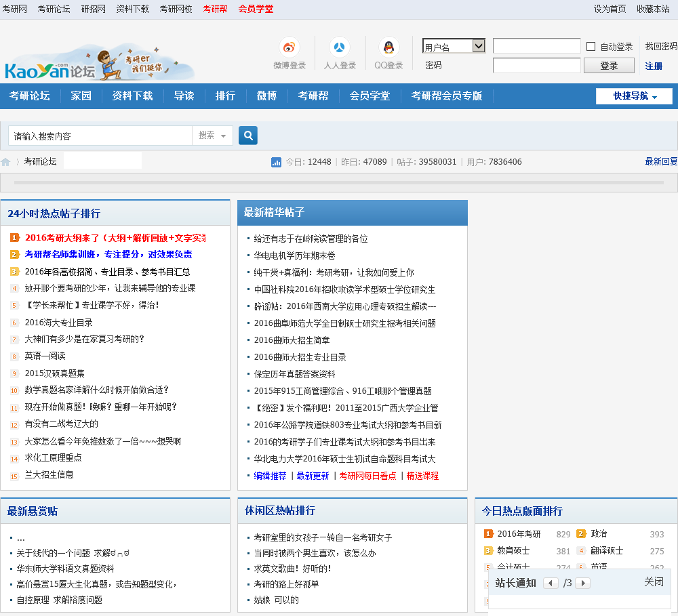Select 排行 in the navigation bar
This screenshot has height=616, width=678.
coord(225,96)
